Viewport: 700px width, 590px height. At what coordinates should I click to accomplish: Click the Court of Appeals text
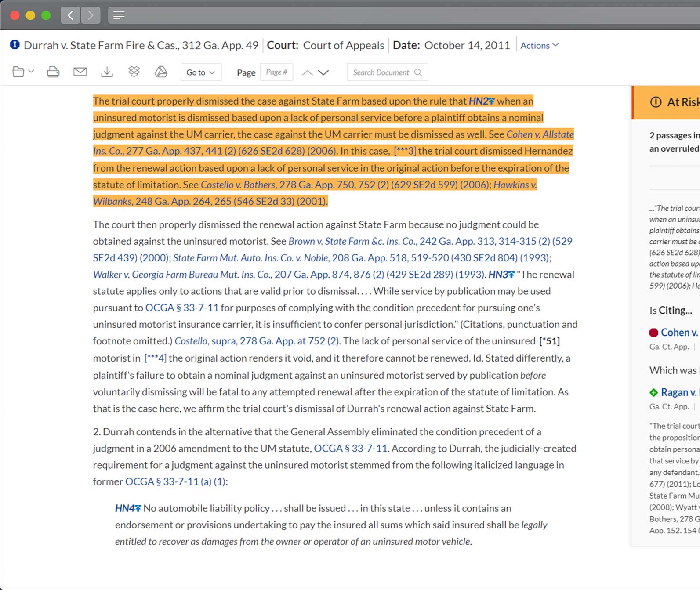coord(344,45)
